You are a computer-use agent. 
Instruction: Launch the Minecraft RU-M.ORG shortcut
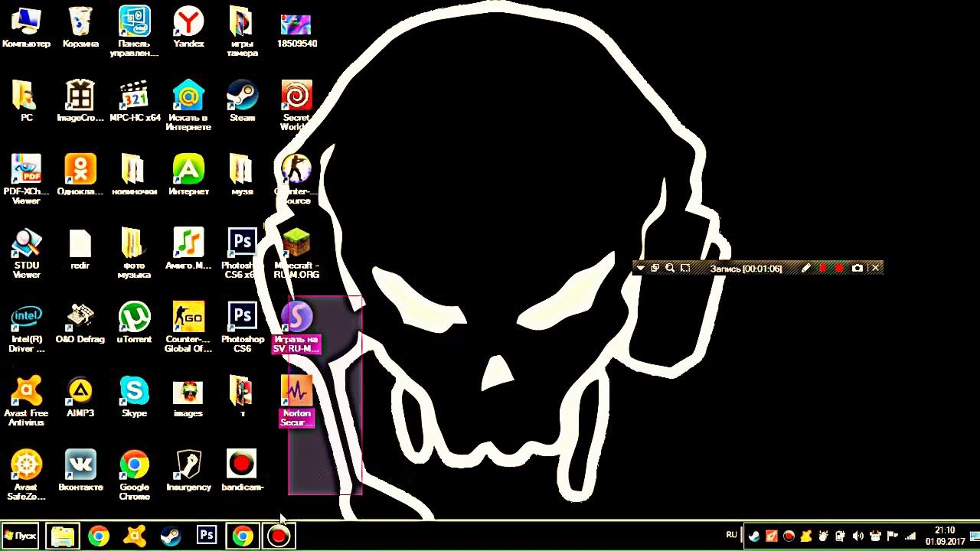click(x=296, y=254)
